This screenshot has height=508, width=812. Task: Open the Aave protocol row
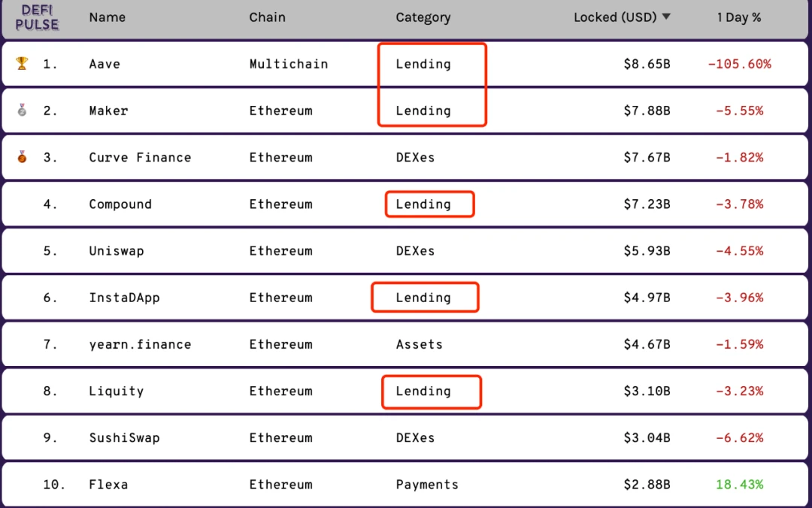(405, 64)
